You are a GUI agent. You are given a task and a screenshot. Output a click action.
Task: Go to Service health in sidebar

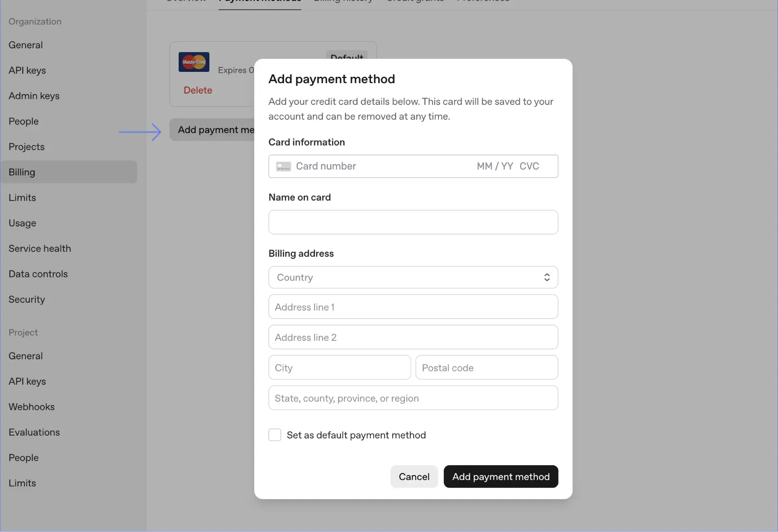point(40,249)
